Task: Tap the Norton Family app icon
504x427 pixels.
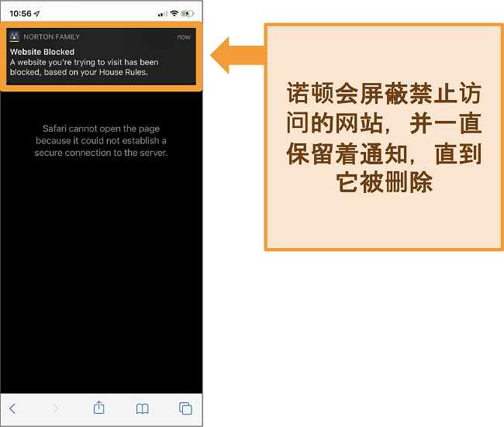Action: tap(14, 36)
